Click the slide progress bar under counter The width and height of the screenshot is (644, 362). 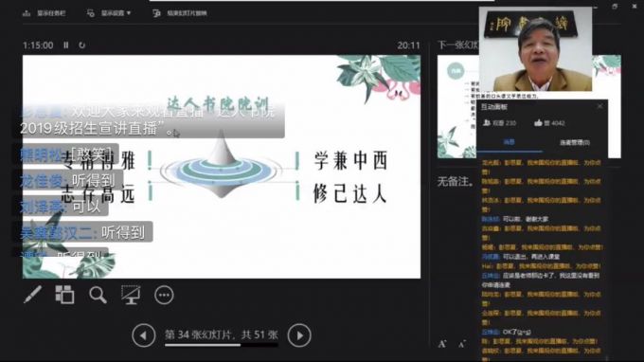pyautogui.click(x=222, y=345)
